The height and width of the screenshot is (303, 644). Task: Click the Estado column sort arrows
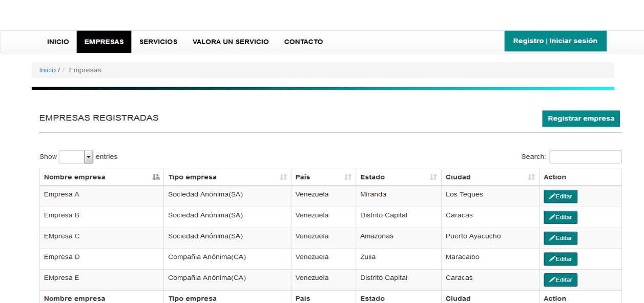coord(433,177)
